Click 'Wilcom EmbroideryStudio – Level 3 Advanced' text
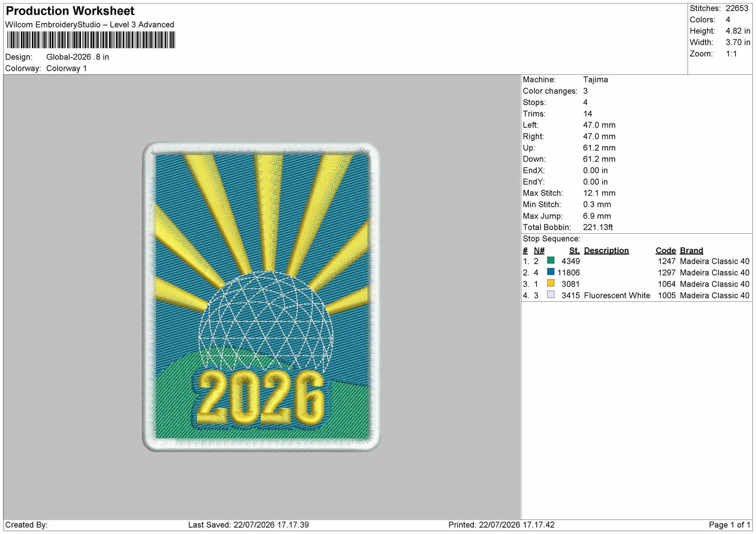The image size is (756, 534). (x=89, y=25)
